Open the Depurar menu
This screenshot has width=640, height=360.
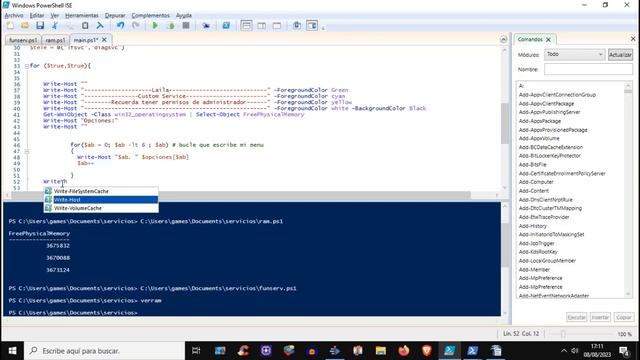tap(115, 15)
